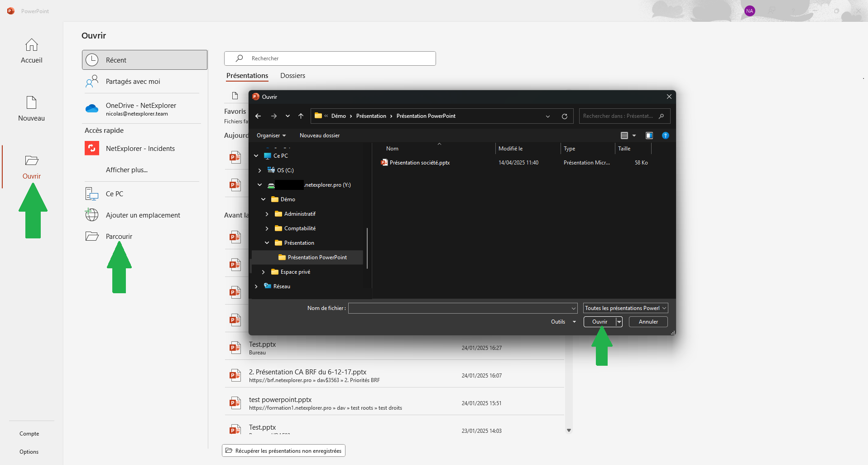Go to Accueil in PowerPoint sidebar
The image size is (868, 465).
tap(31, 51)
